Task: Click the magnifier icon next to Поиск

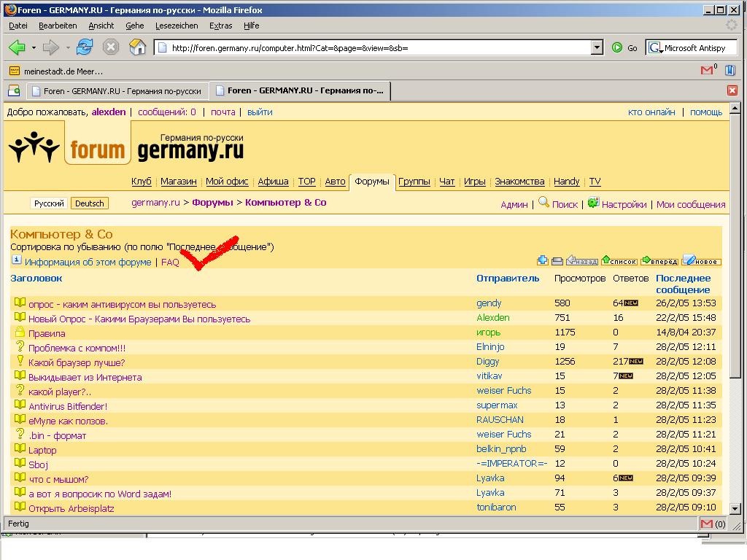Action: coord(543,203)
